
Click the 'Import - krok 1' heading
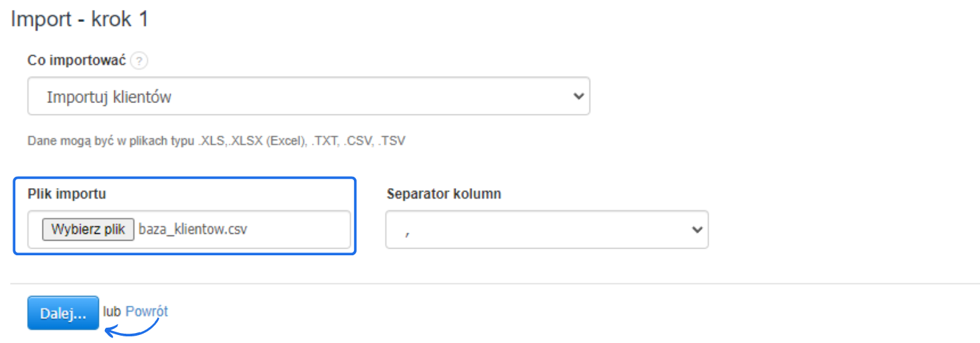point(80,19)
